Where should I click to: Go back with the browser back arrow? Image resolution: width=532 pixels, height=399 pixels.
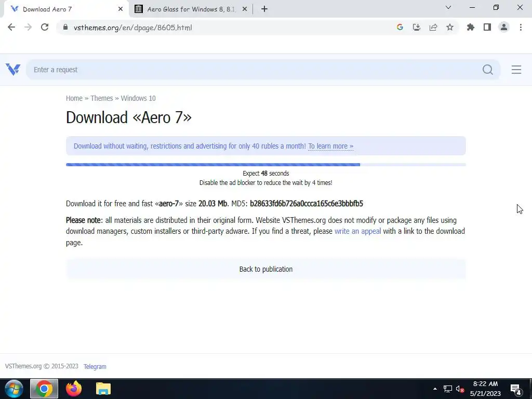[x=11, y=27]
